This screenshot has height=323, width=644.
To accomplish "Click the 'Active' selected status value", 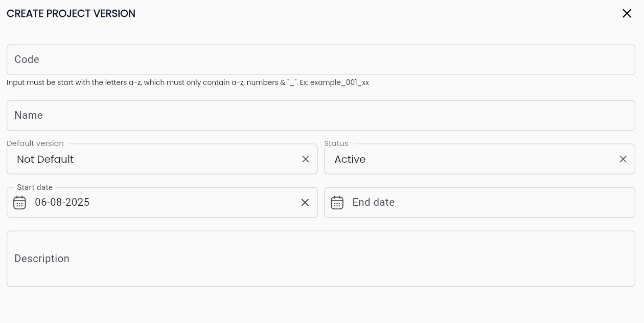I will (350, 159).
